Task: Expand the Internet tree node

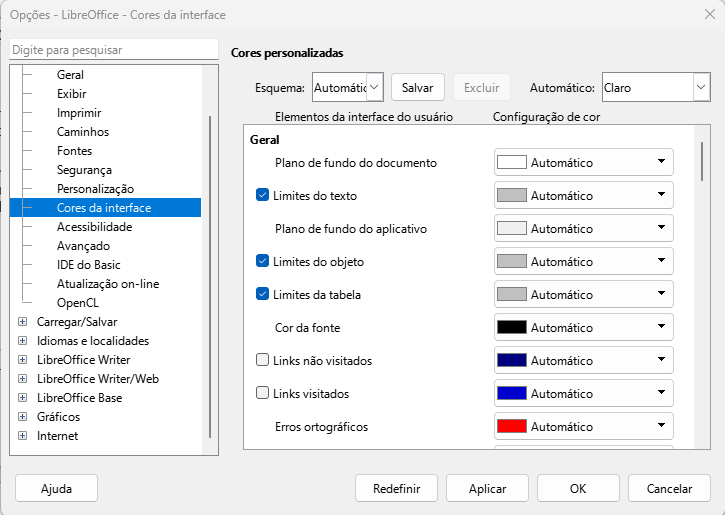Action: (x=22, y=435)
